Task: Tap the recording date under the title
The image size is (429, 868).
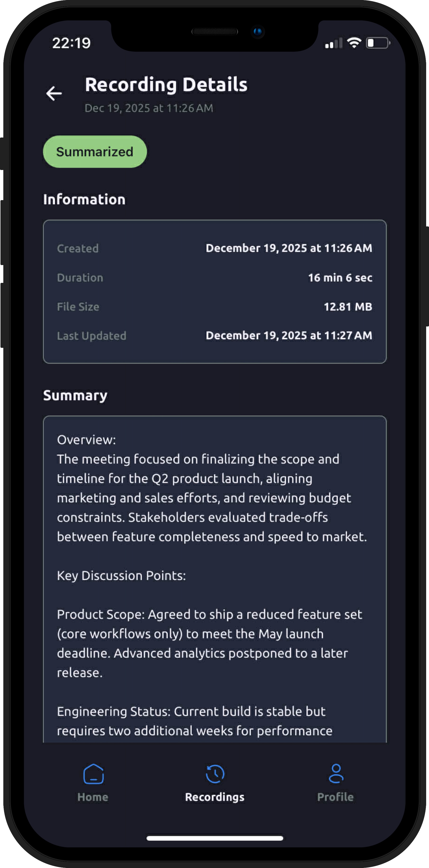Action: tap(149, 108)
